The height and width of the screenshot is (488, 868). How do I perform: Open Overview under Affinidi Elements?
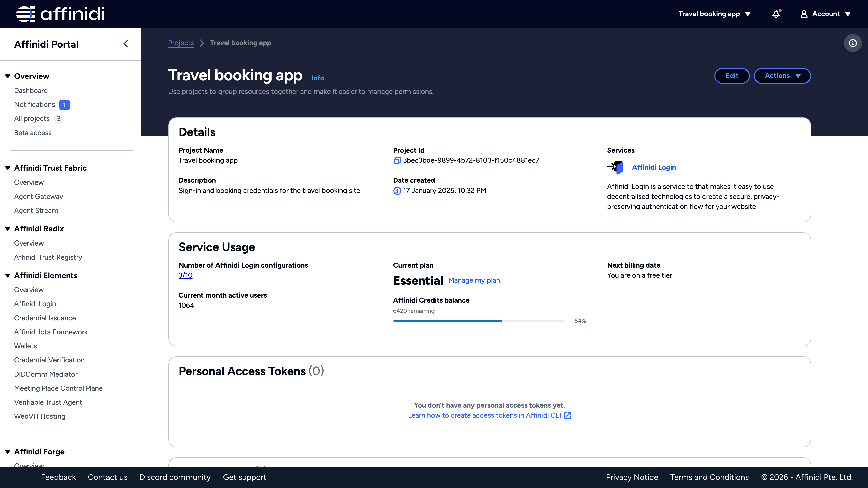point(29,290)
